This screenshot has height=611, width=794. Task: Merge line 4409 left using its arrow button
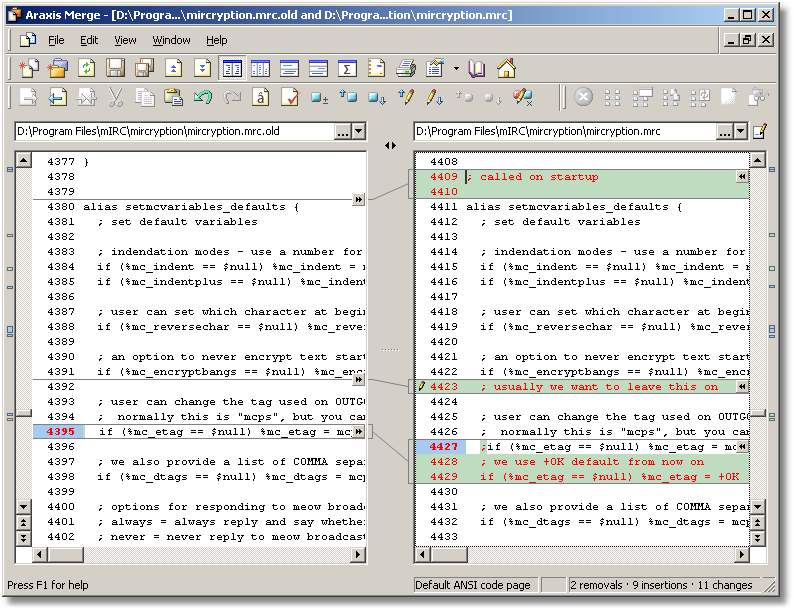[741, 176]
